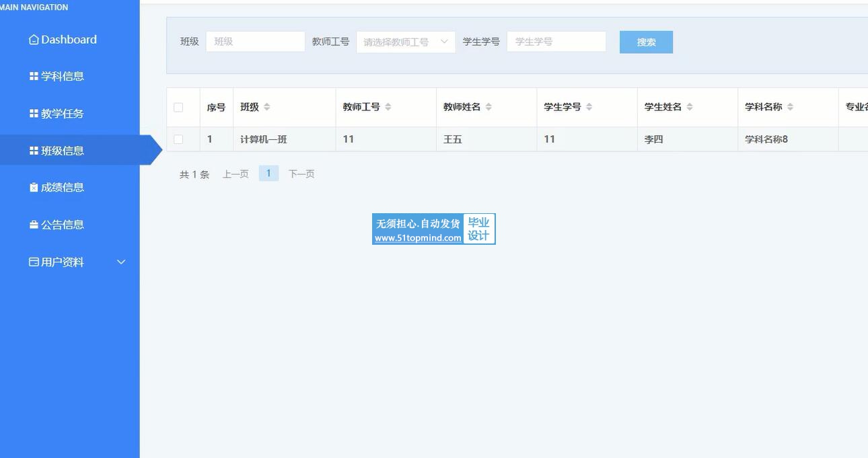This screenshot has height=458, width=868.
Task: Click the grid icon beside 教学任务
Action: tap(34, 114)
